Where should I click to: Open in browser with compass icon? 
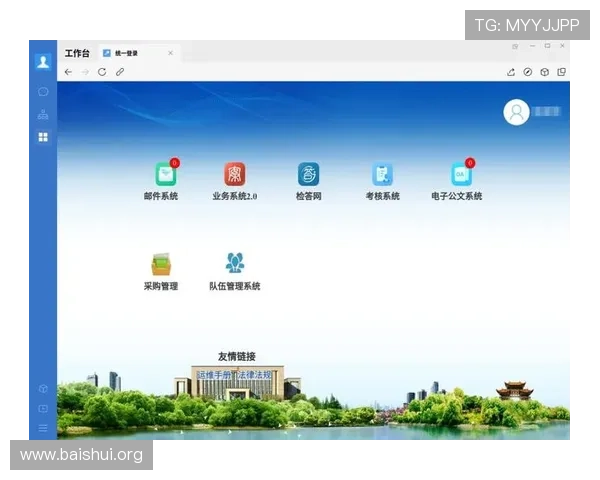click(x=528, y=72)
